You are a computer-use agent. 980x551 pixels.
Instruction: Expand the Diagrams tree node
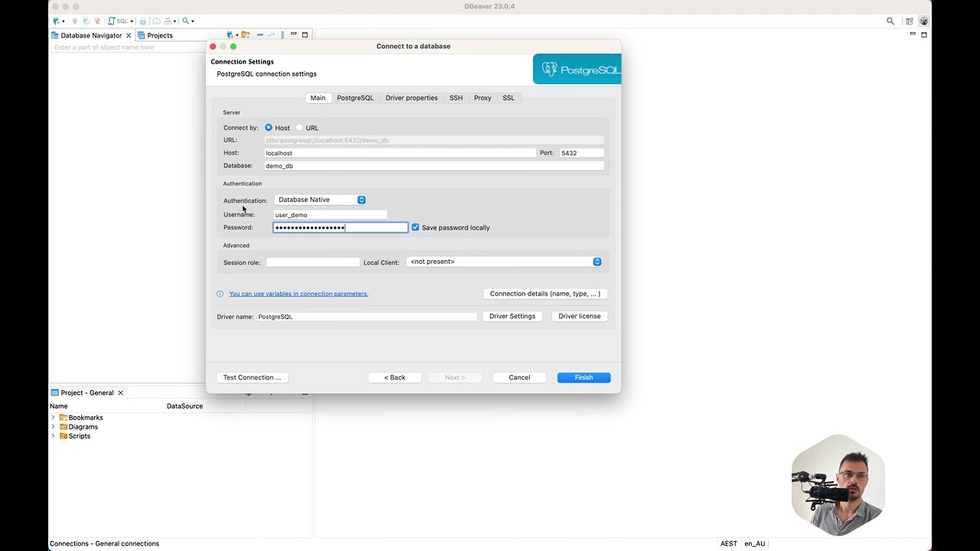pyautogui.click(x=53, y=427)
